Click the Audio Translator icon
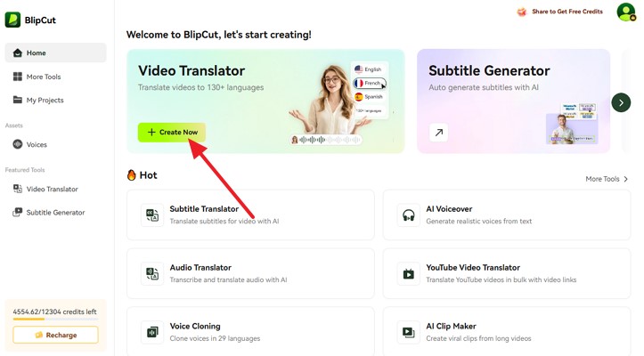Viewport: 644px width, 356px height. 152,273
